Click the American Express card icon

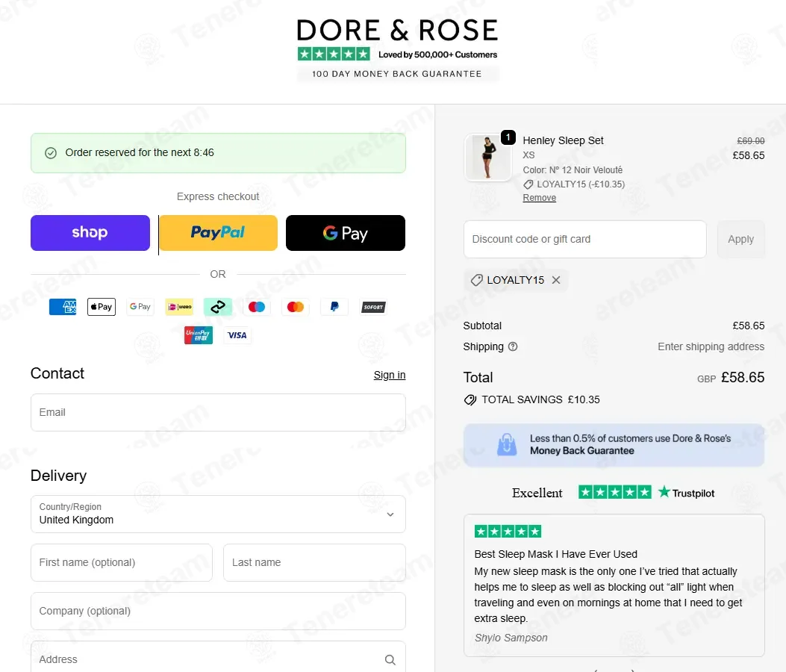(63, 307)
